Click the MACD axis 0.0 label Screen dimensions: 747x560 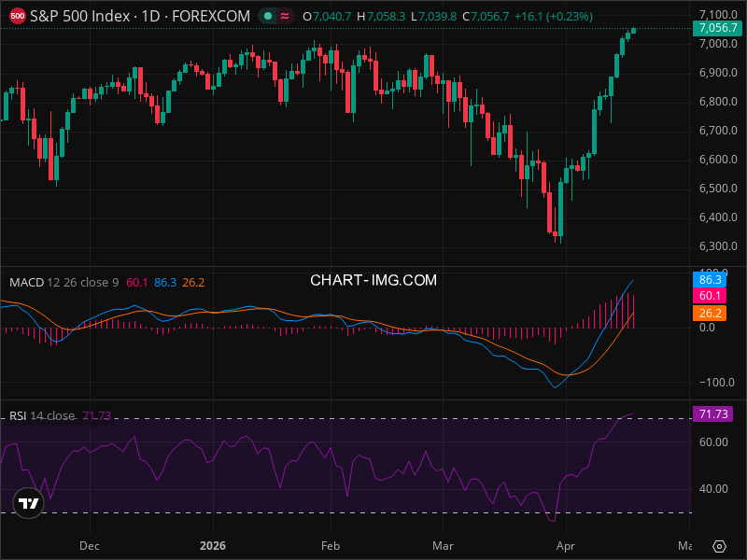tap(707, 328)
